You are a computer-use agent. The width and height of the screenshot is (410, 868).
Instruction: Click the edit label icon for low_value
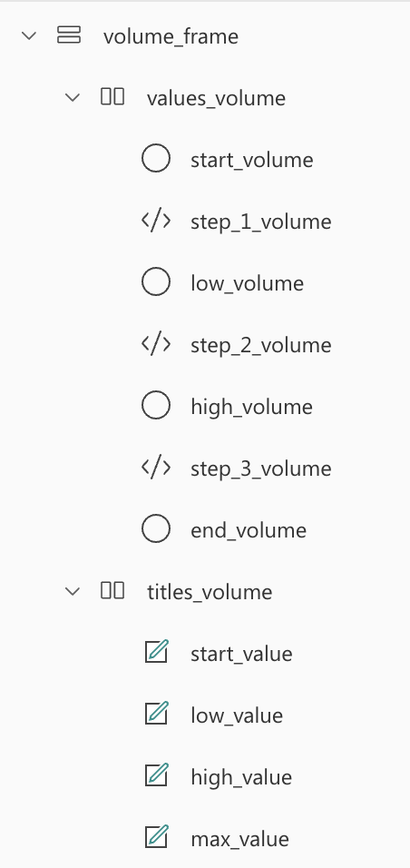tap(157, 713)
